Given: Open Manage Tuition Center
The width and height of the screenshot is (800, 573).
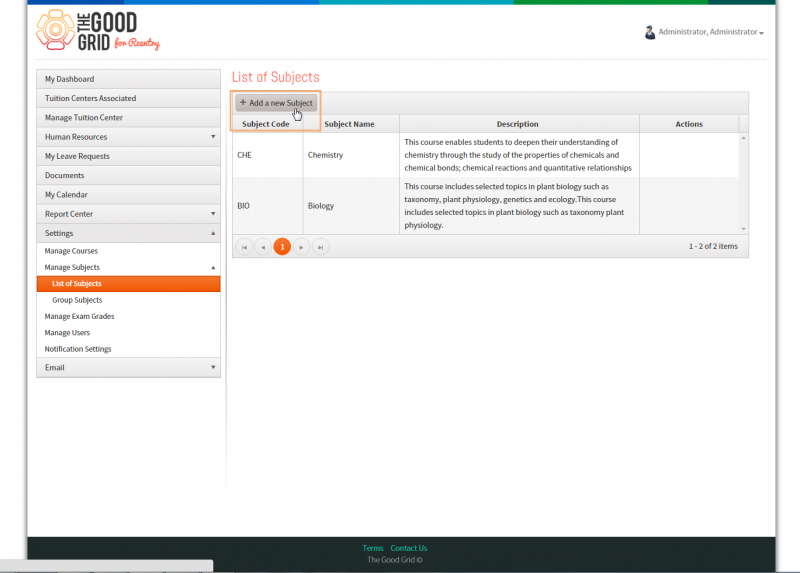Looking at the screenshot, I should pos(129,118).
